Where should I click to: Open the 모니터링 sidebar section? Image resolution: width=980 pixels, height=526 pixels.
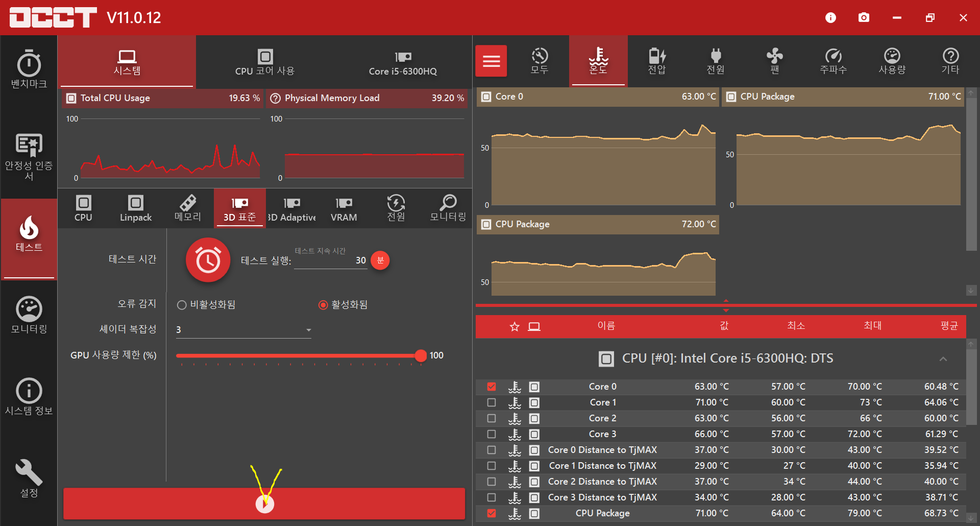click(29, 315)
